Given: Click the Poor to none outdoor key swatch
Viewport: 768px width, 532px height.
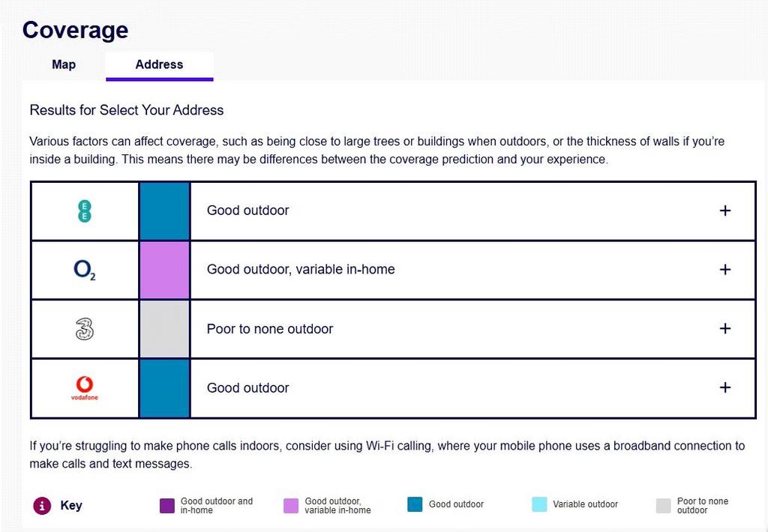Looking at the screenshot, I should (663, 506).
